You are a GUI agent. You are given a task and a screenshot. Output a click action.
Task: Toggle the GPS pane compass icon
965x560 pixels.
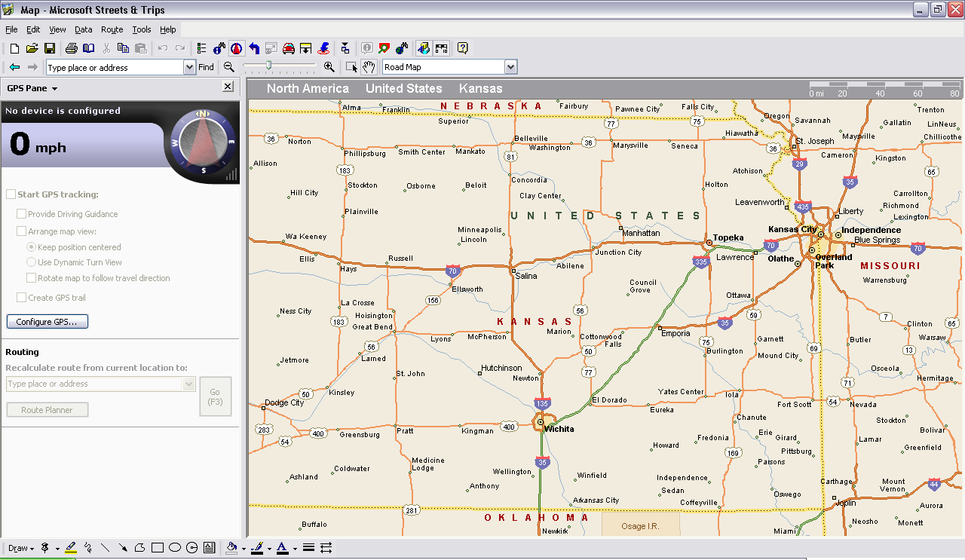[x=237, y=48]
